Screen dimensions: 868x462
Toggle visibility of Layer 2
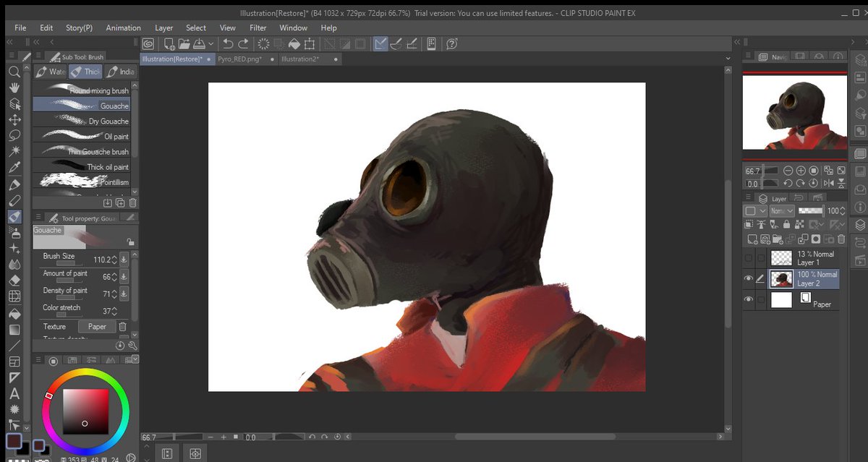click(749, 278)
